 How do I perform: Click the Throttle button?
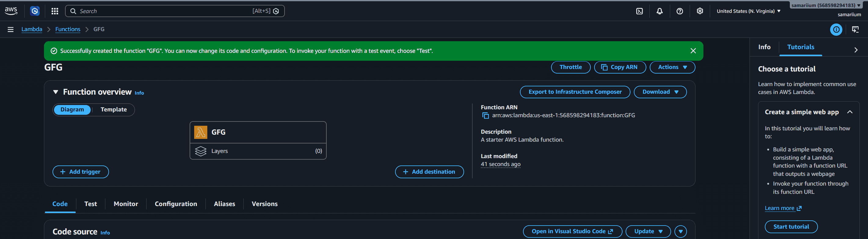click(570, 67)
